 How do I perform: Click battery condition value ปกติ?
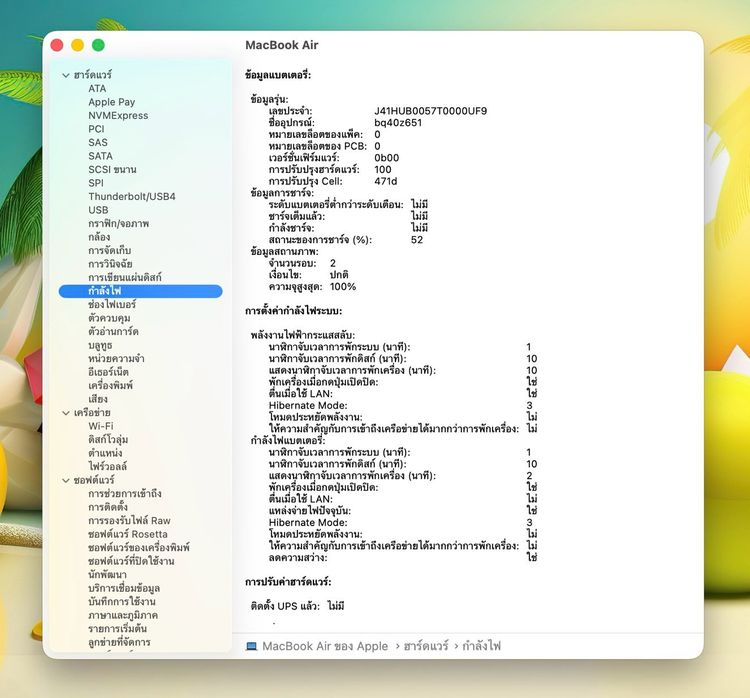click(339, 275)
